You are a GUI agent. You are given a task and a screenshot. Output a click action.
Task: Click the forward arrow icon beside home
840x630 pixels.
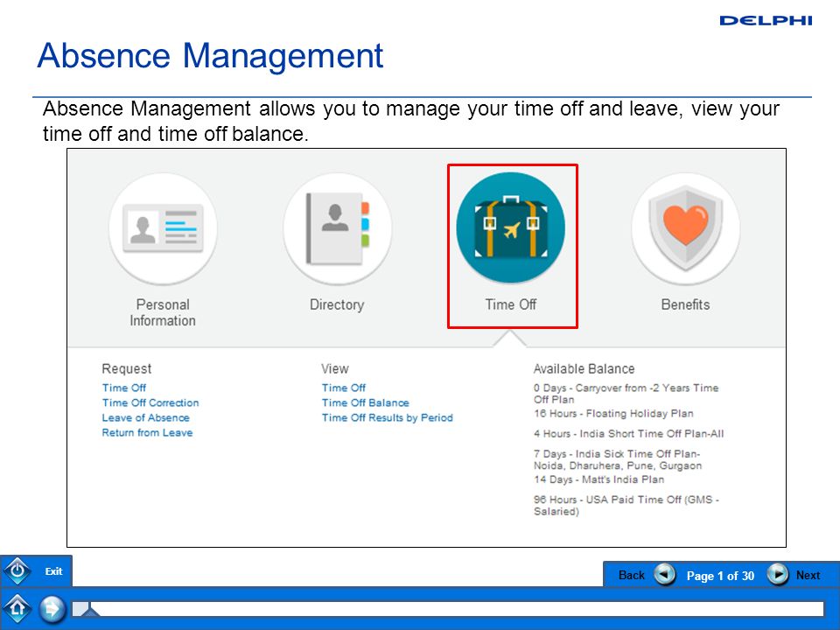(52, 609)
